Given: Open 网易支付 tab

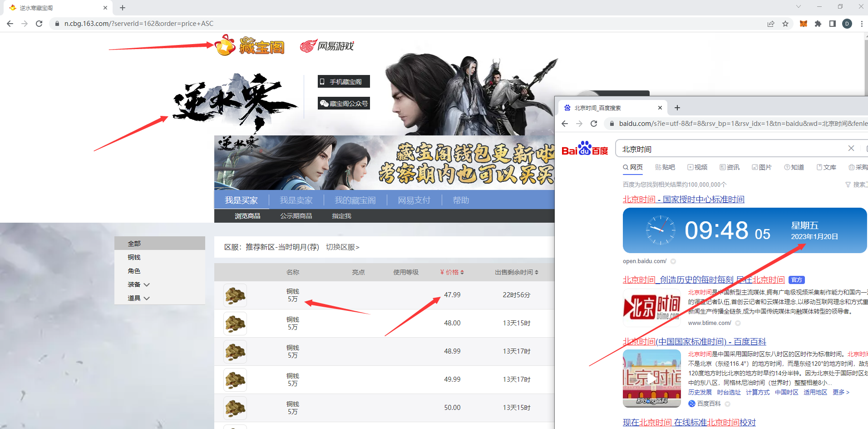Looking at the screenshot, I should pos(414,200).
